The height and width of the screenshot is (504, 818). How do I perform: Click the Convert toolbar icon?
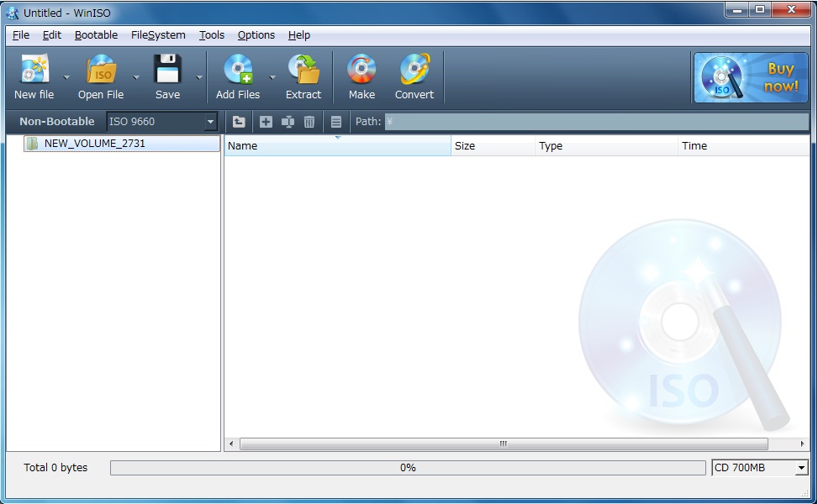click(x=414, y=70)
